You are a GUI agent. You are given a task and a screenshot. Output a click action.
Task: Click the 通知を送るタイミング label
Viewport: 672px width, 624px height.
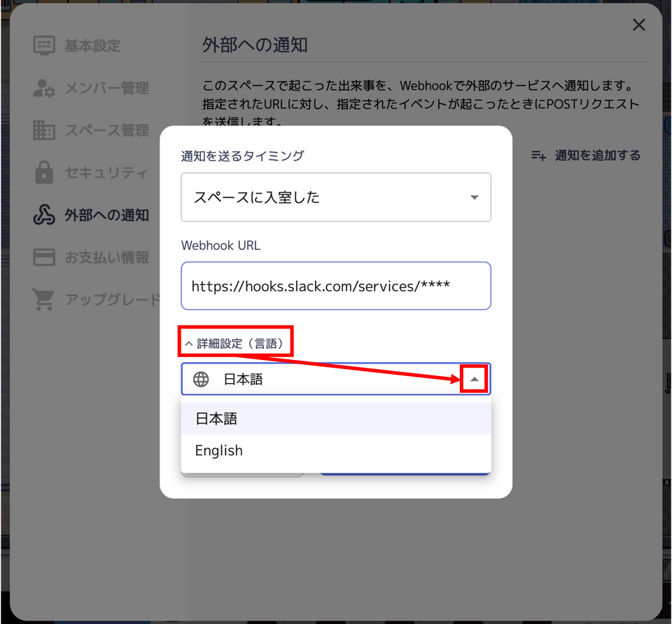point(243,155)
